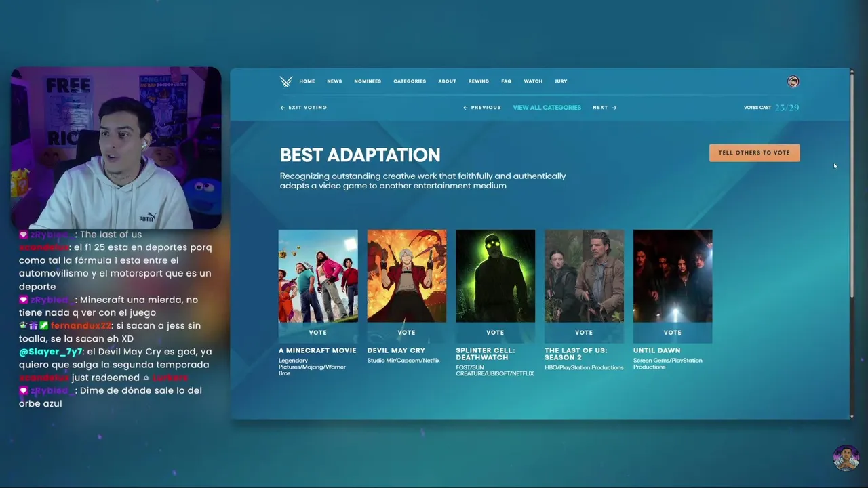Click the Screen Gems/PlayStation Productions credit
Screen dimensions: 868x488
click(x=668, y=363)
